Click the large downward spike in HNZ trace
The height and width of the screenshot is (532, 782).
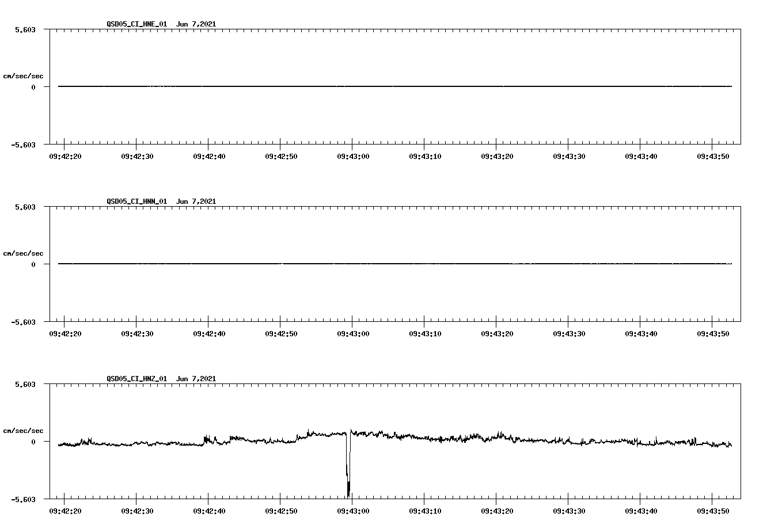click(x=348, y=466)
